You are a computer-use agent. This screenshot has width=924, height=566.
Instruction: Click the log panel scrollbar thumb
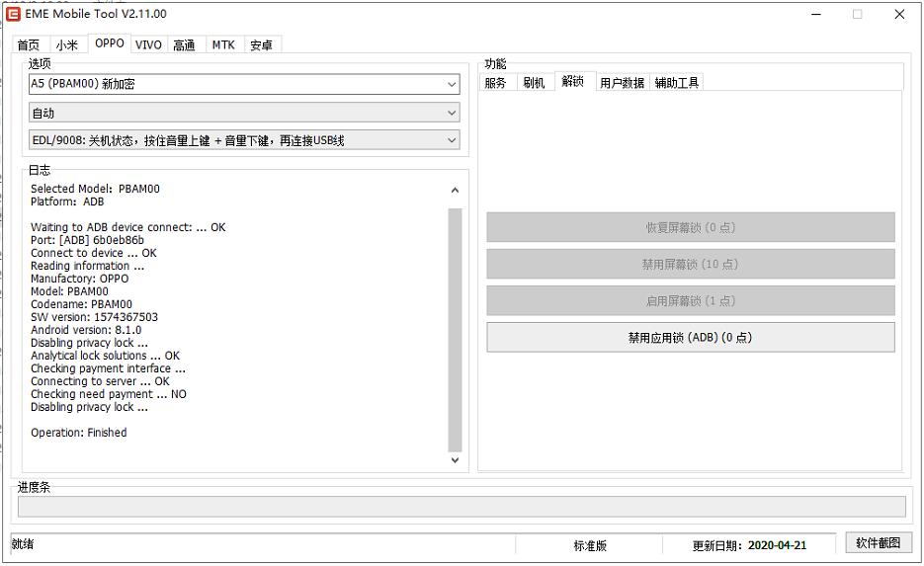tap(455, 330)
